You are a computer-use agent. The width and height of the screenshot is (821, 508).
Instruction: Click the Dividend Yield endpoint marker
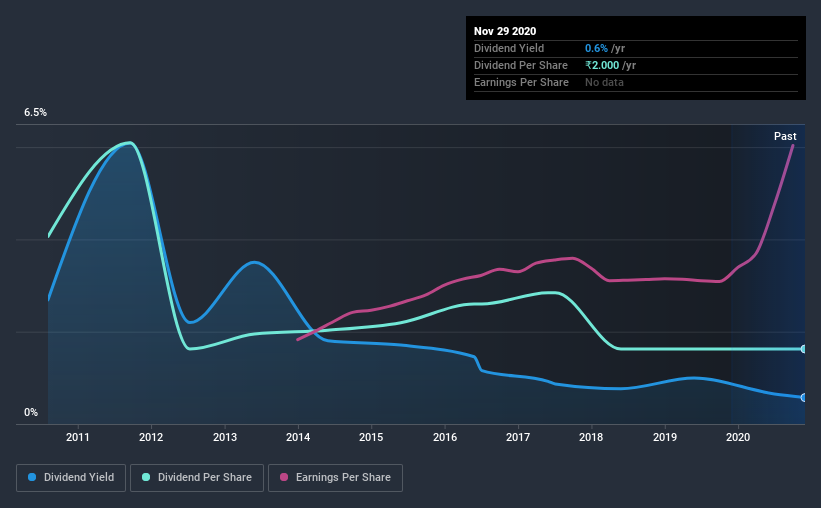point(803,397)
